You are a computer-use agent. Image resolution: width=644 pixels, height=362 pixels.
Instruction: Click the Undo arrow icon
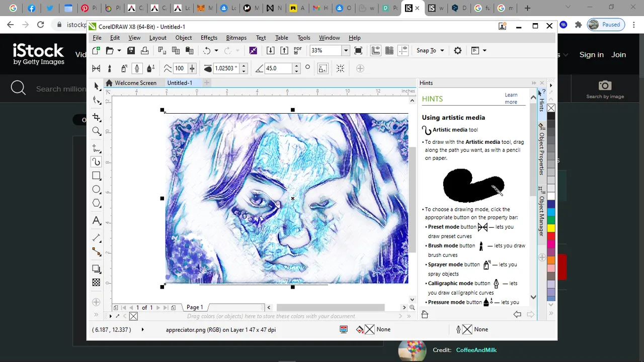pyautogui.click(x=207, y=50)
